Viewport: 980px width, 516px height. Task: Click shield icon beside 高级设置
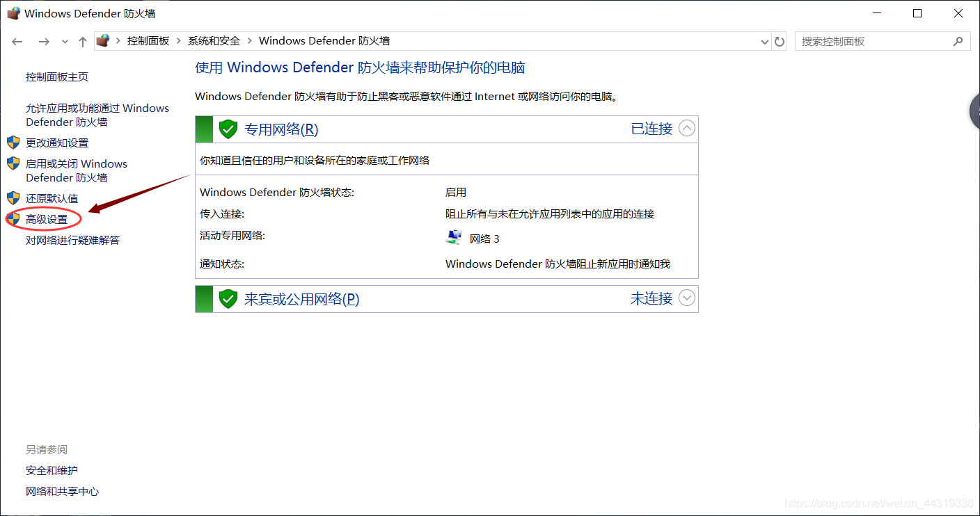13,219
